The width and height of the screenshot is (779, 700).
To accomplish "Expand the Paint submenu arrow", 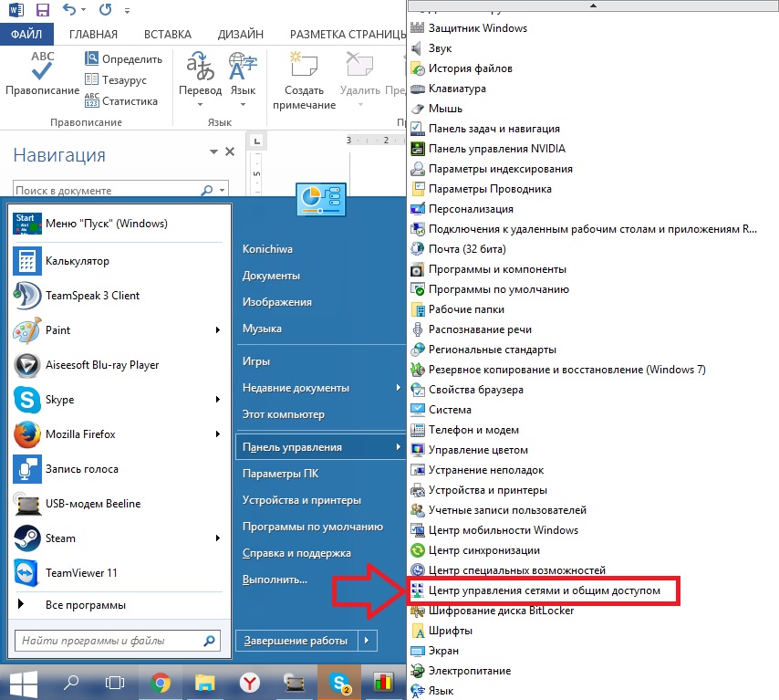I will click(217, 330).
